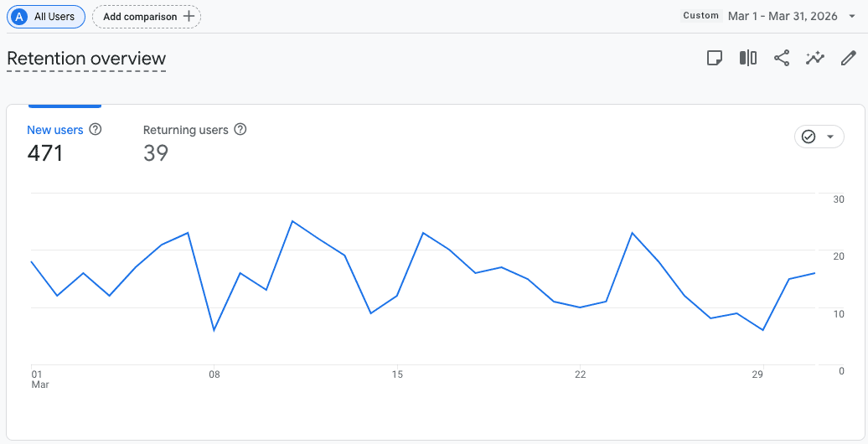The image size is (868, 444).
Task: Click help icon beside Returning users
Action: pos(240,130)
